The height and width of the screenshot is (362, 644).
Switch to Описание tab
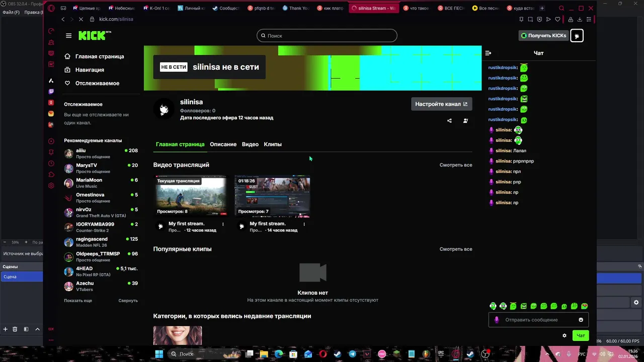pyautogui.click(x=223, y=144)
